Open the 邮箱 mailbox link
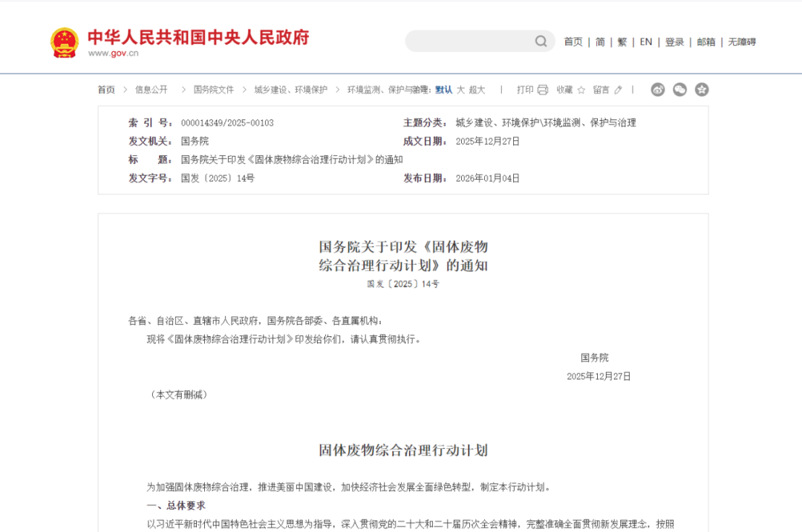The width and height of the screenshot is (802, 532). tap(705, 42)
